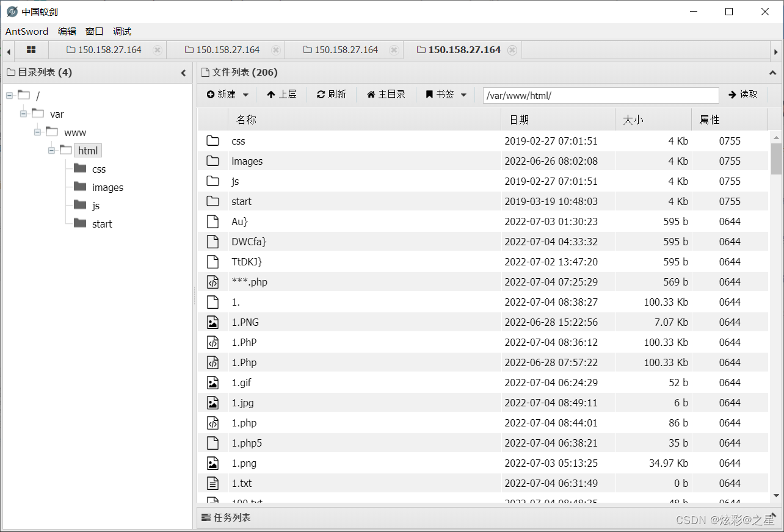Click size 34.97 Kb cell
The image size is (784, 532).
click(x=669, y=463)
